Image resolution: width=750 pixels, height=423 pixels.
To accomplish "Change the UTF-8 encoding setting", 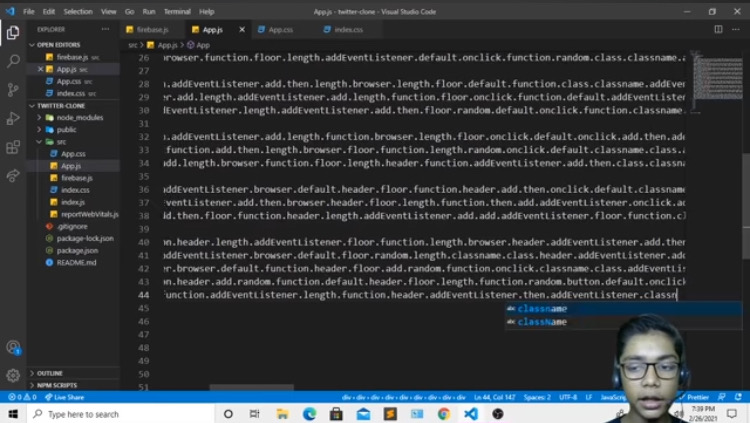I will 568,397.
